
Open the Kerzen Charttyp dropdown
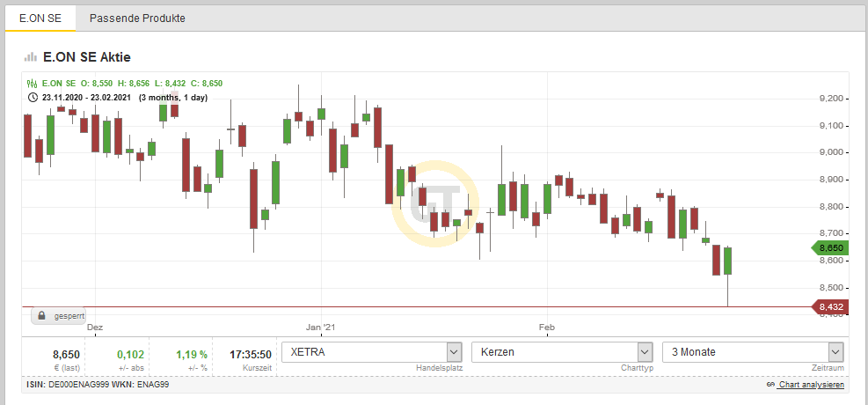[562, 352]
